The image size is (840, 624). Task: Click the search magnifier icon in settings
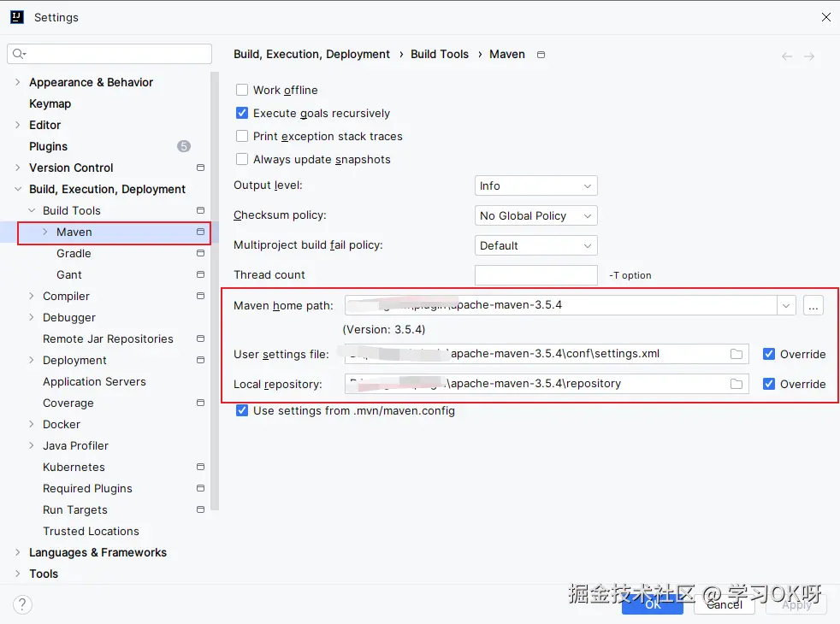pyautogui.click(x=19, y=54)
